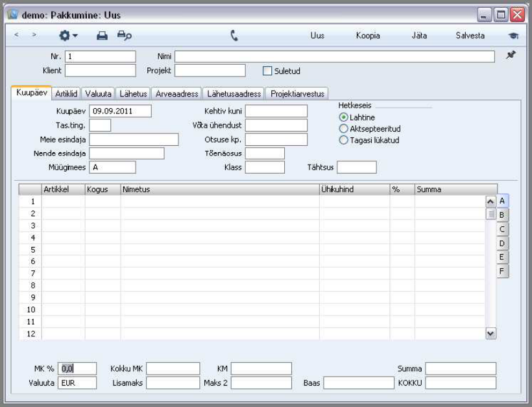532x407 pixels.
Task: Click the table scrollbar thumb
Action: pyautogui.click(x=490, y=214)
